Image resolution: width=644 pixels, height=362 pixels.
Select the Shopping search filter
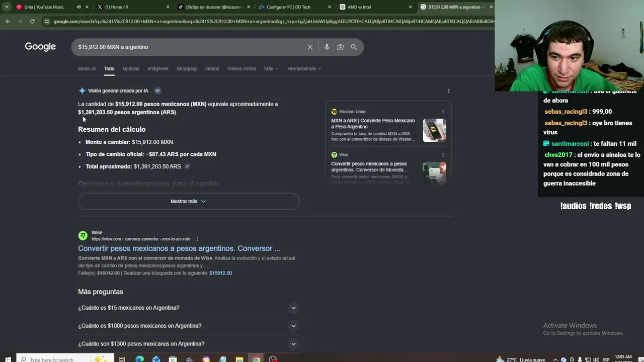point(187,68)
